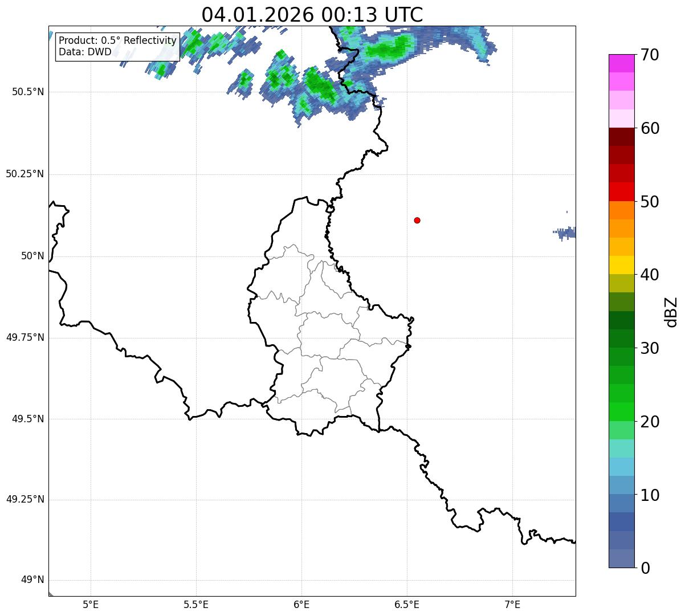
Task: Click the 50.5°N latitude label
Action: (x=28, y=92)
